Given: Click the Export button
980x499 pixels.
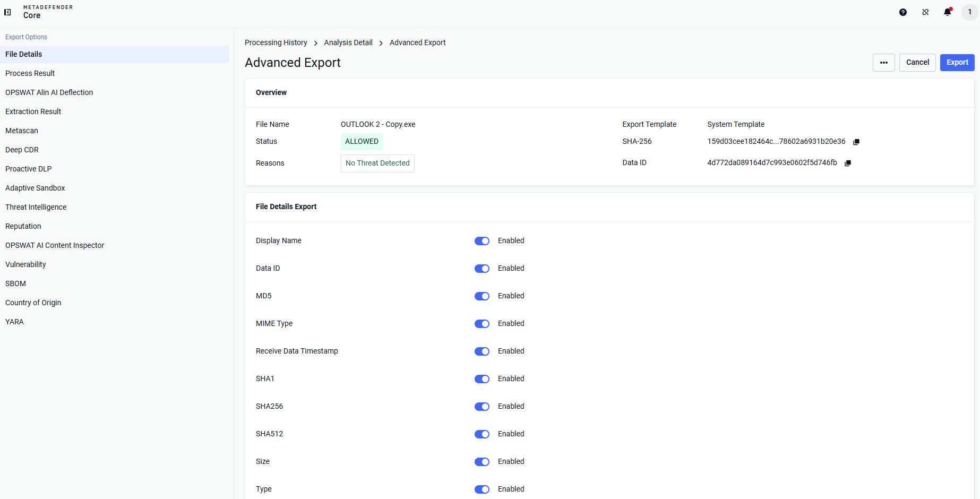Looking at the screenshot, I should (957, 63).
